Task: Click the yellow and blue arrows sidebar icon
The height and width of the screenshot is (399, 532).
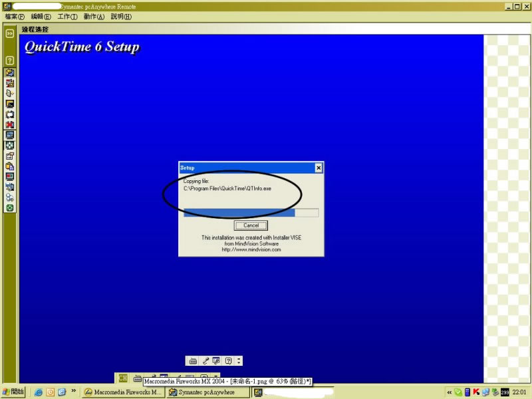Action: [x=10, y=72]
